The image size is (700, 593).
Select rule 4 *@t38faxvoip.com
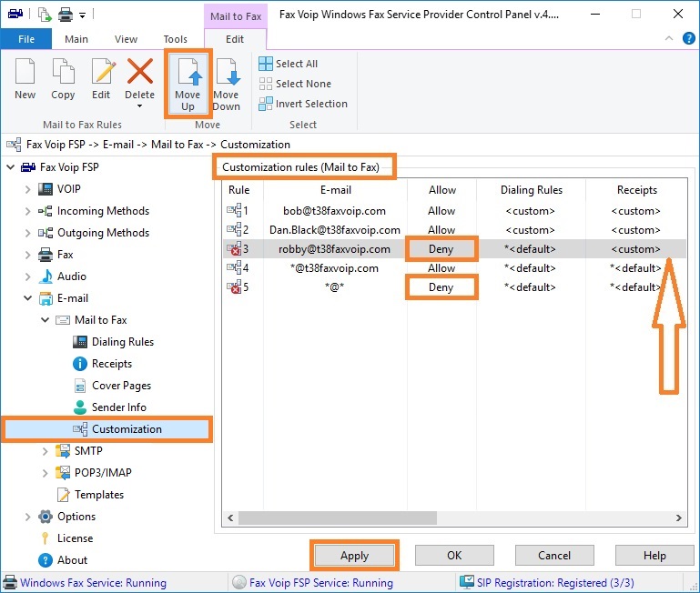454,268
